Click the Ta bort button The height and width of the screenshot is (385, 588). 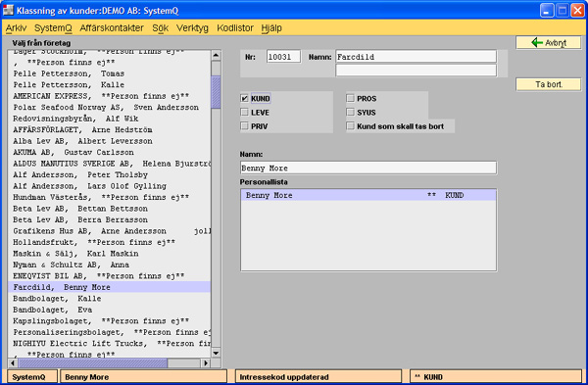coord(548,84)
